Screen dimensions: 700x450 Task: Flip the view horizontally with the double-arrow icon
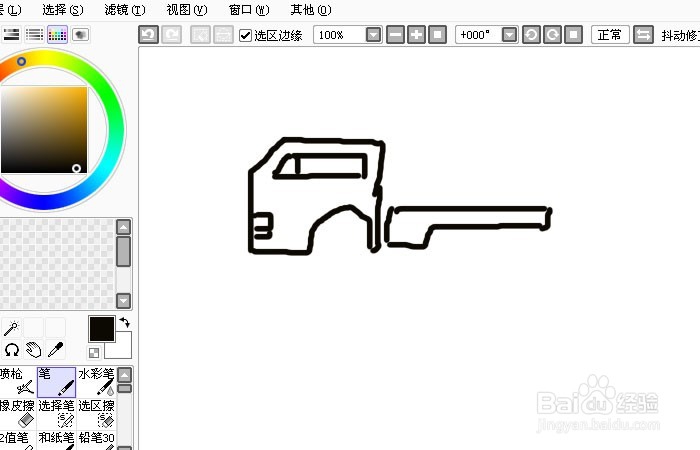tap(643, 35)
